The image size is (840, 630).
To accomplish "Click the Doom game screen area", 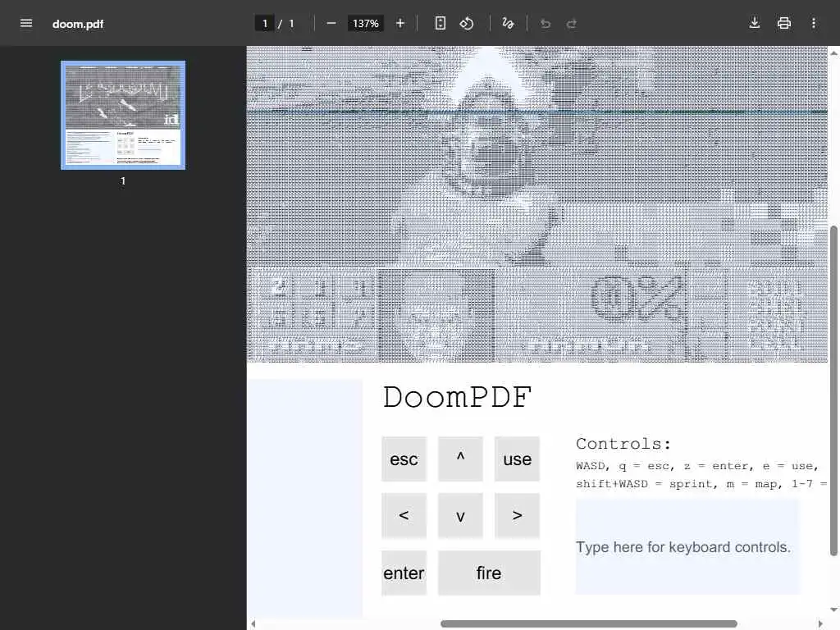I will pyautogui.click(x=536, y=204).
